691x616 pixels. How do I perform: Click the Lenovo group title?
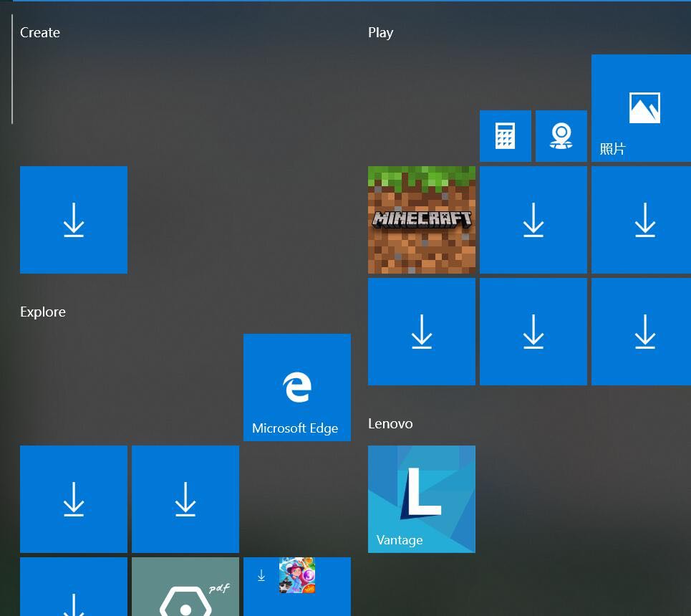point(390,424)
